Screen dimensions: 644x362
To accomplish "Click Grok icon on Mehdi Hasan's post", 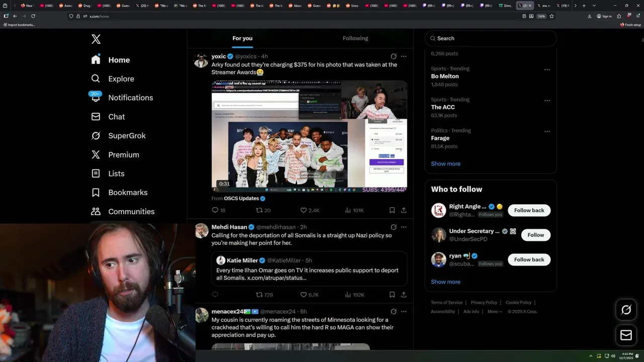I will tap(393, 227).
